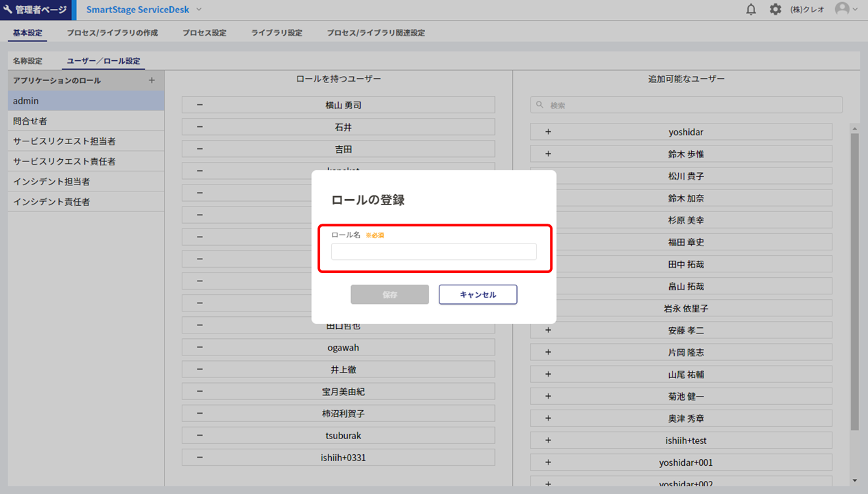Screen dimensions: 868x494
Task: Click the user avatar icon
Action: pos(841,10)
